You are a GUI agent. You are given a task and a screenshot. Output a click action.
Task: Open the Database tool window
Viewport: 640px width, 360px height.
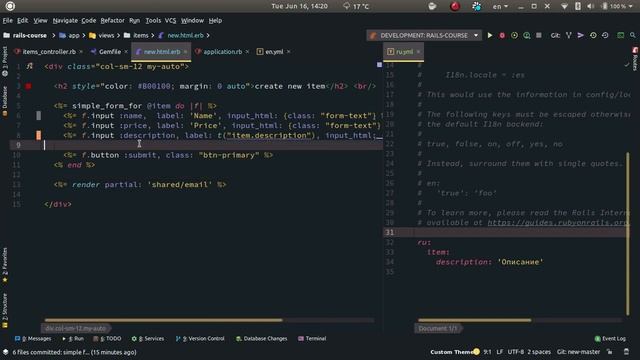tap(5, 101)
